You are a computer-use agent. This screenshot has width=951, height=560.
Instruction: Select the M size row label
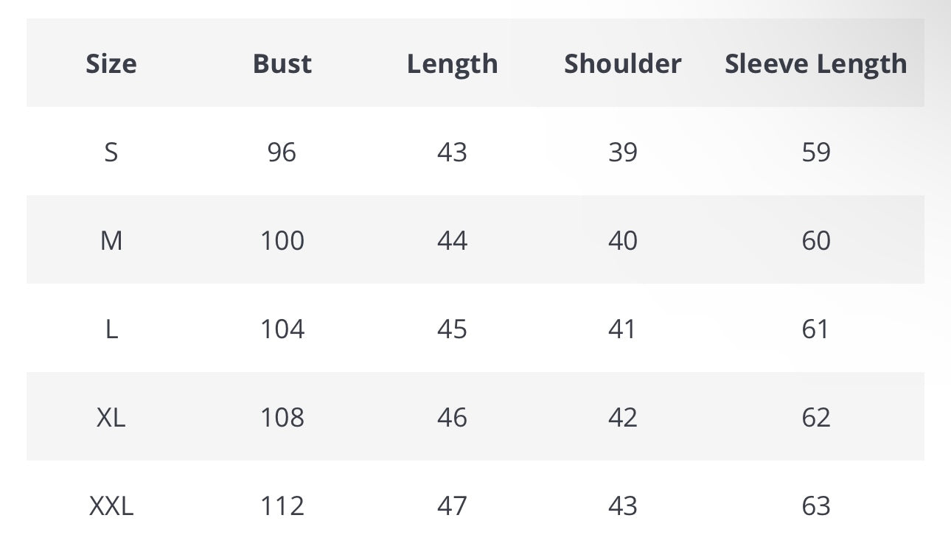pyautogui.click(x=111, y=240)
